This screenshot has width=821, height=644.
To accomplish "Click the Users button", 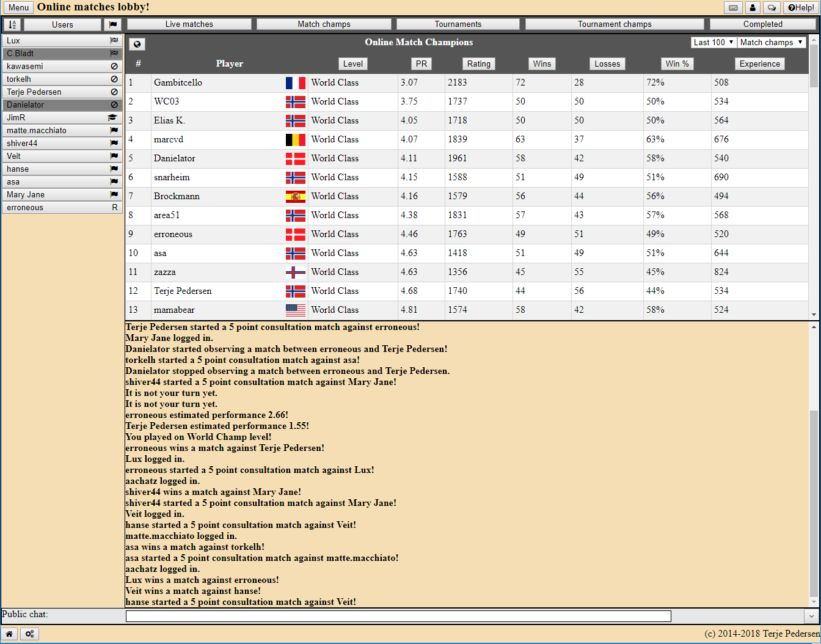I will 62,24.
